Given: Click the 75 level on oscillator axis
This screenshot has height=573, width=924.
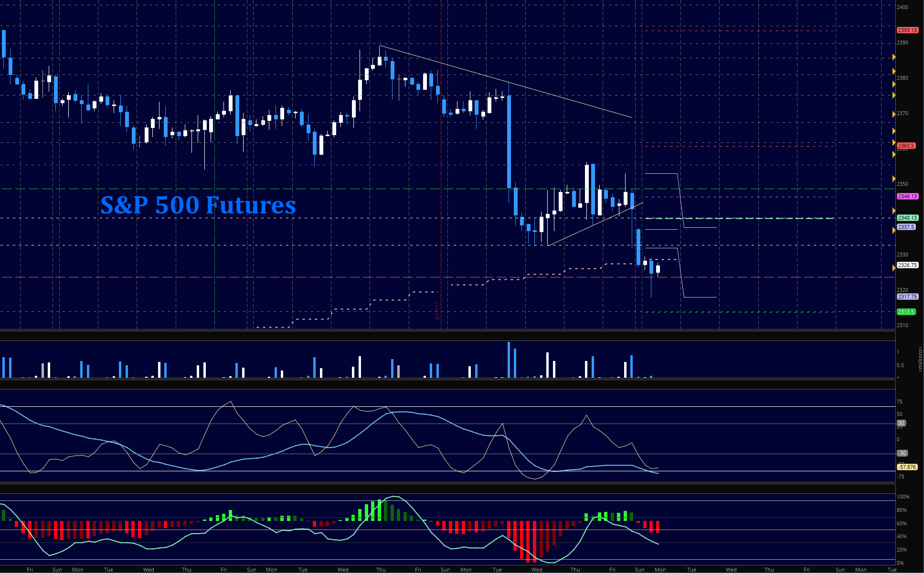Looking at the screenshot, I should pos(900,402).
